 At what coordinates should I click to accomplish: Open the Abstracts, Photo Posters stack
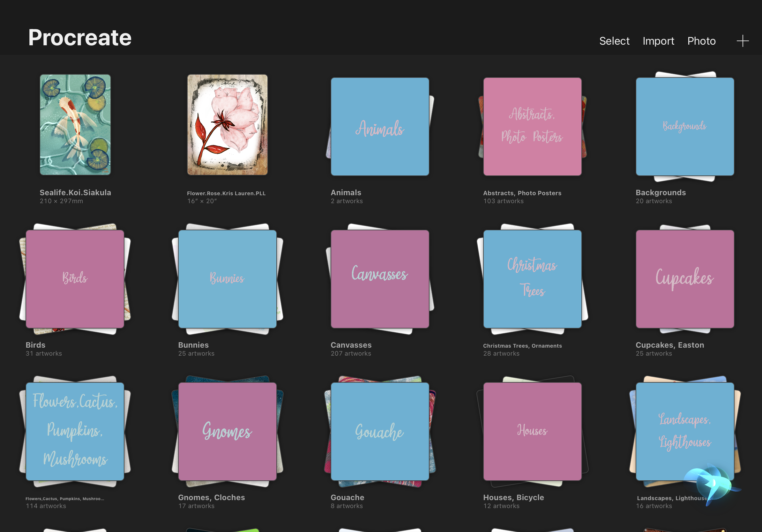532,127
